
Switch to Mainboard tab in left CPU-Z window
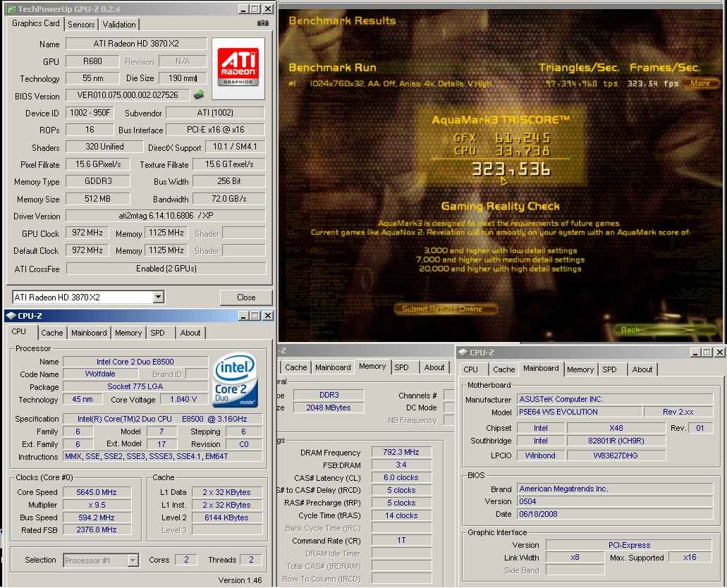click(89, 333)
